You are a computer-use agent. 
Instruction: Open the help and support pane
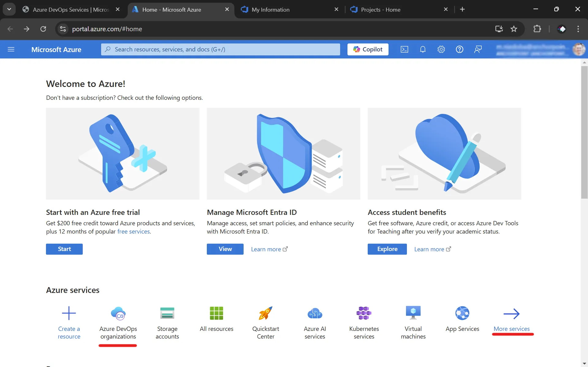click(x=459, y=49)
